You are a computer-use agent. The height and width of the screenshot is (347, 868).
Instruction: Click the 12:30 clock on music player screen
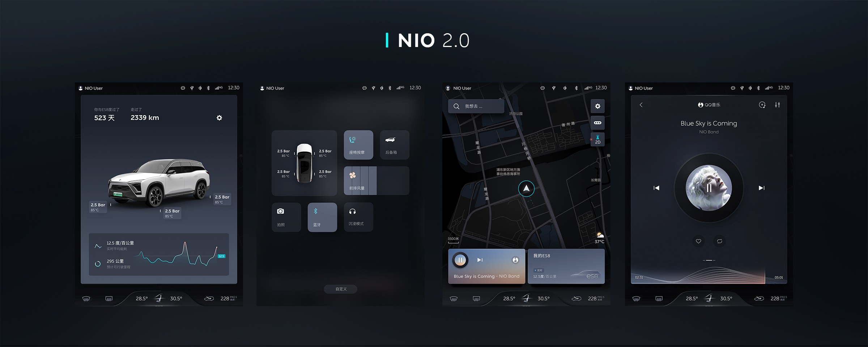click(784, 88)
